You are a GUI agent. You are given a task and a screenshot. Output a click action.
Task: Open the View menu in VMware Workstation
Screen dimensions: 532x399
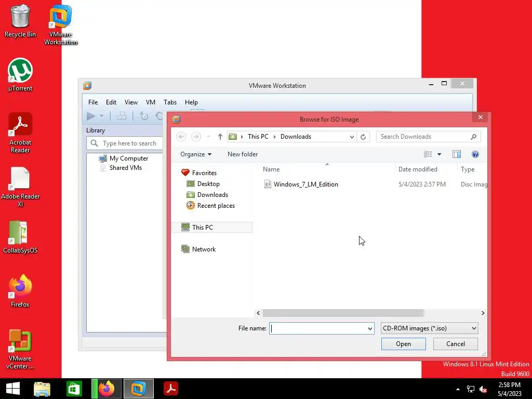(131, 102)
